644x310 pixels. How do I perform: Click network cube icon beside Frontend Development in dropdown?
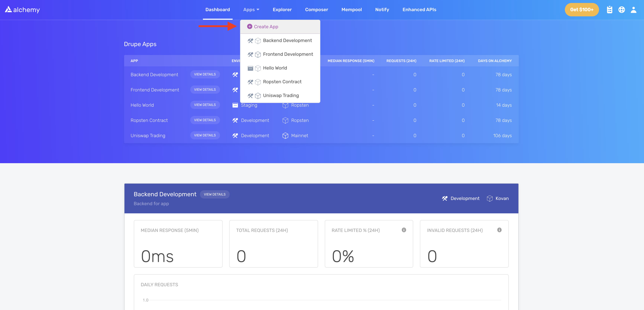[x=258, y=54]
